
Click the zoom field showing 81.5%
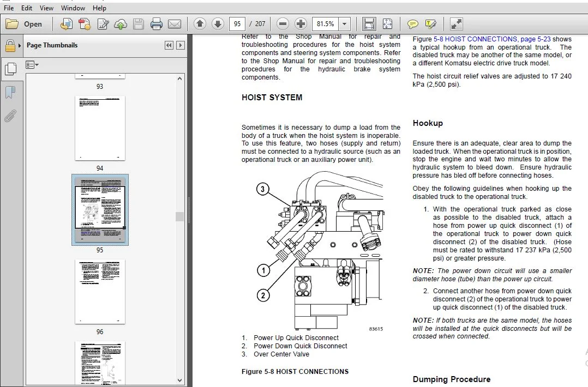pos(325,24)
